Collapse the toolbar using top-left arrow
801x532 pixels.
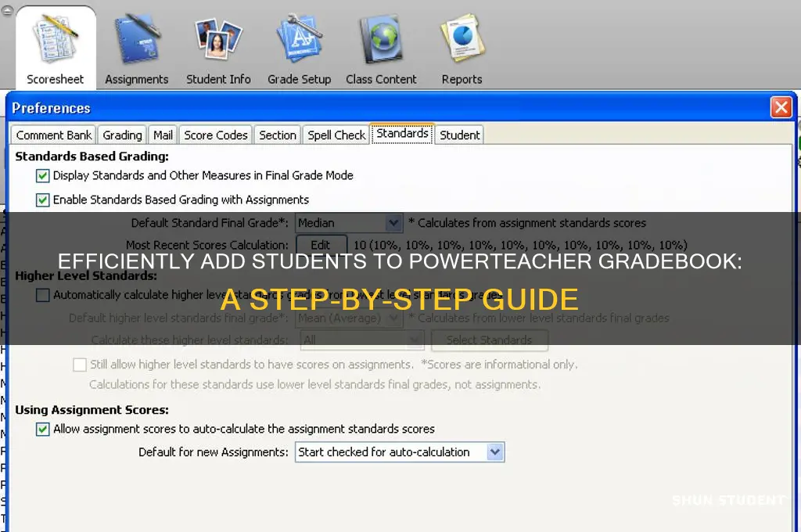(6, 9)
